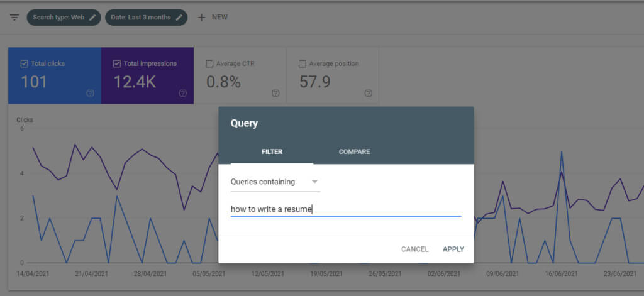Click the NEW filter button label
The image size is (644, 296).
point(219,18)
